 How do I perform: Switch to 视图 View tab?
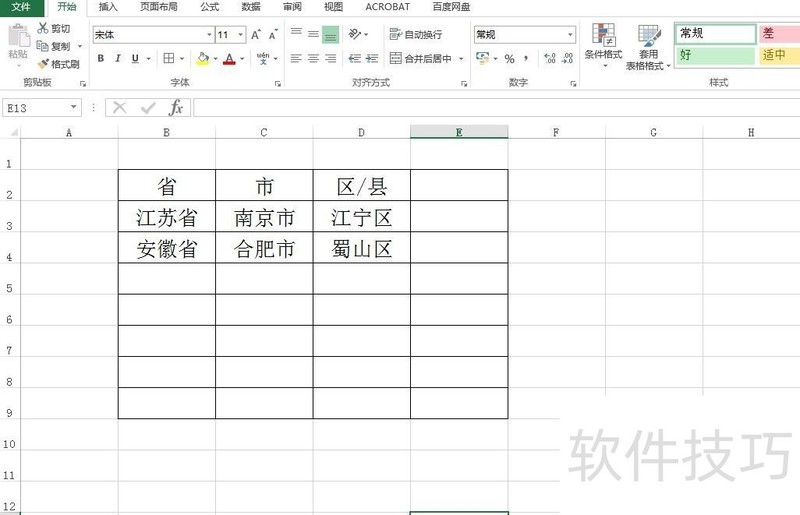point(333,7)
